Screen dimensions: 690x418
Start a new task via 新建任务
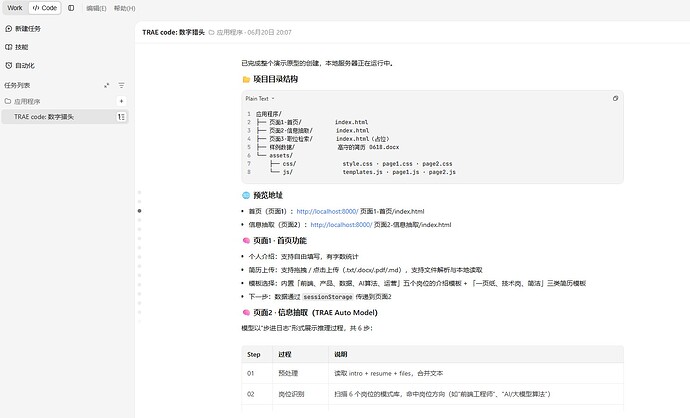point(23,29)
